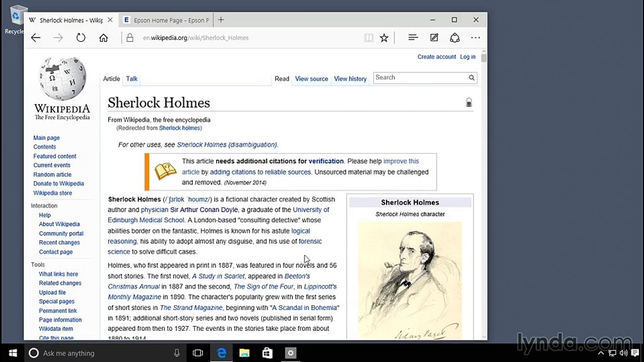Open the View history tab
The width and height of the screenshot is (644, 362).
350,79
